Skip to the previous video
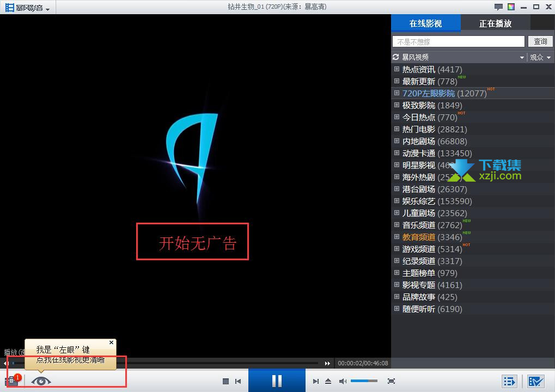The width and height of the screenshot is (555, 392). (238, 382)
